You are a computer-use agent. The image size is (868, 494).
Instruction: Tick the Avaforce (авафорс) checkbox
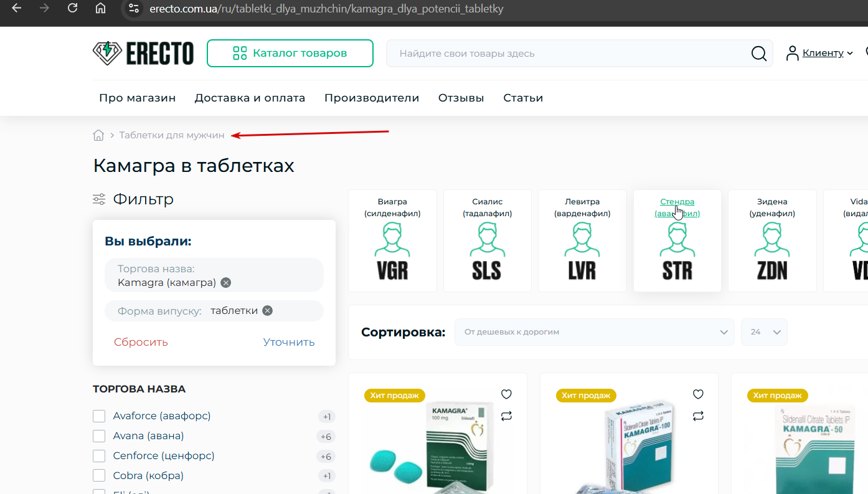pos(99,416)
